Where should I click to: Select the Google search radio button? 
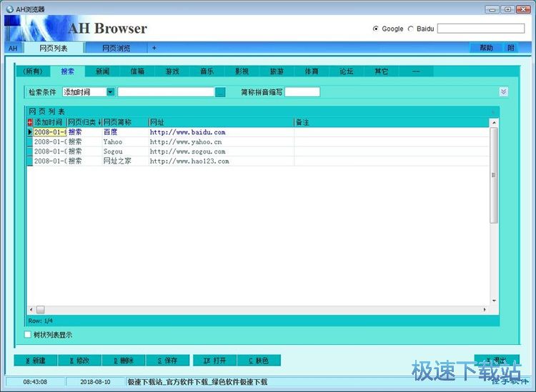coord(375,29)
